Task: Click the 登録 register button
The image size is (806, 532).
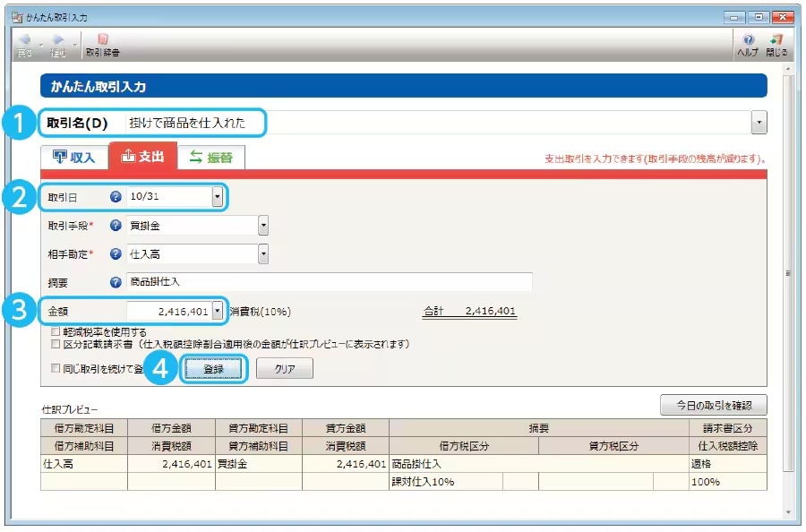Action: pos(215,367)
